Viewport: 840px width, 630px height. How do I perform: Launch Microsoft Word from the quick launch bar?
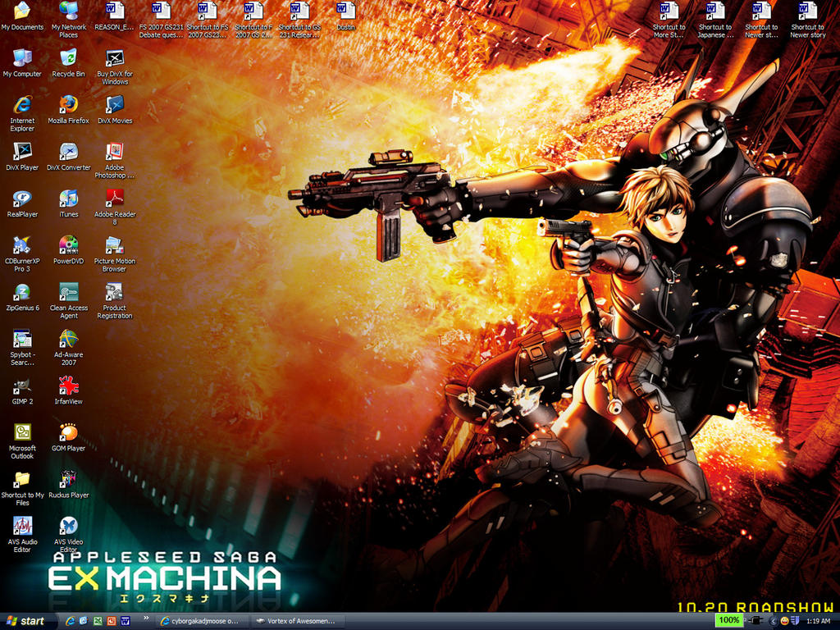126,621
